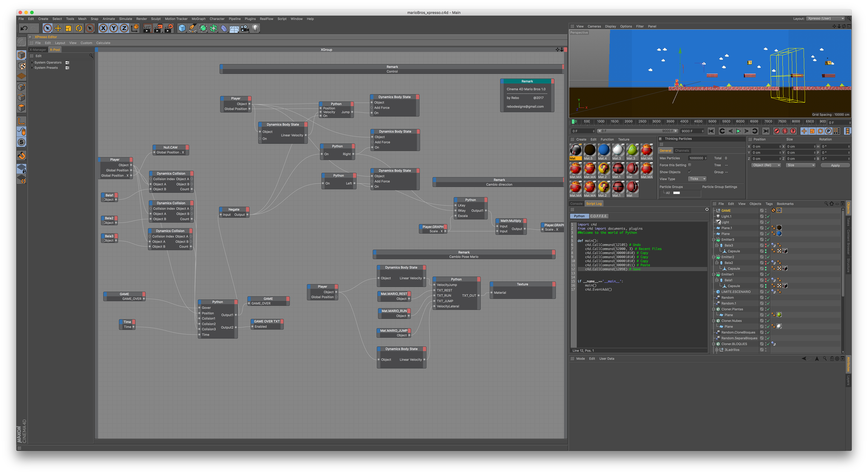Enable the Force this Setting checkbox

tap(689, 165)
